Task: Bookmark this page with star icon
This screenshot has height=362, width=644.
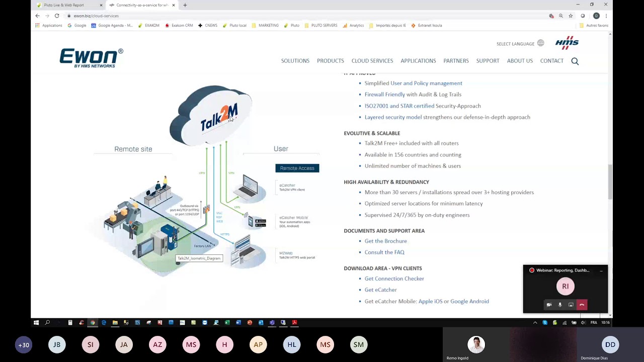Action: 571,16
